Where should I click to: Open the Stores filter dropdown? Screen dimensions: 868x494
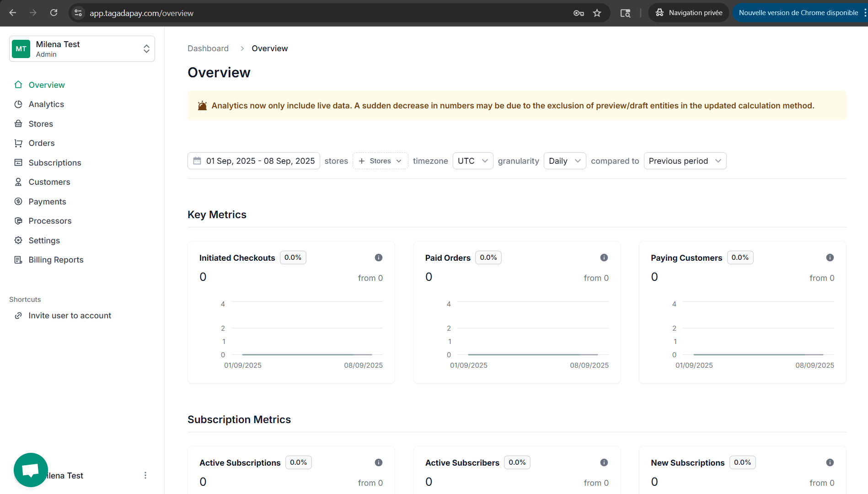point(380,161)
